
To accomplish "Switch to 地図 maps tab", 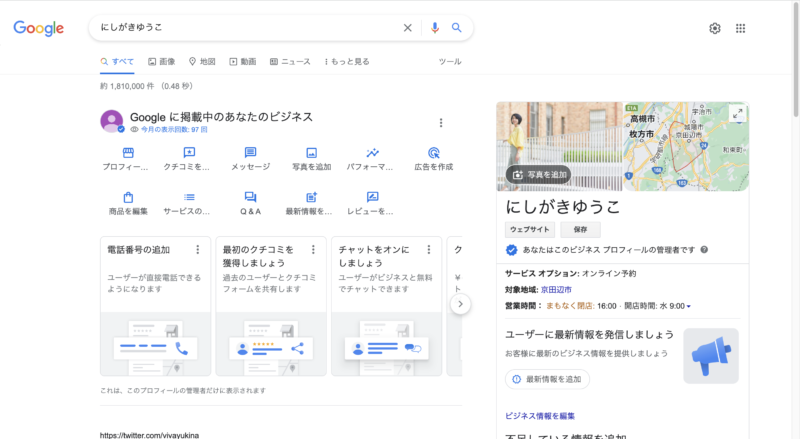I will point(202,62).
